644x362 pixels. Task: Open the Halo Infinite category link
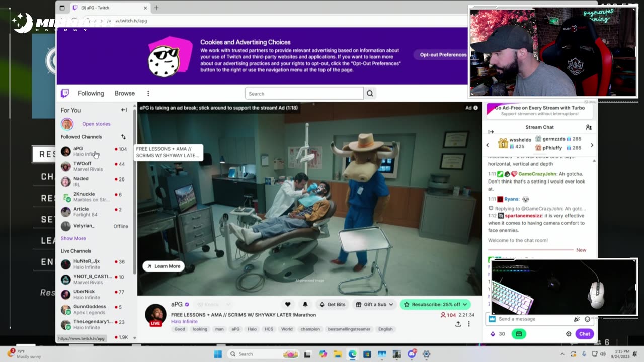184,322
